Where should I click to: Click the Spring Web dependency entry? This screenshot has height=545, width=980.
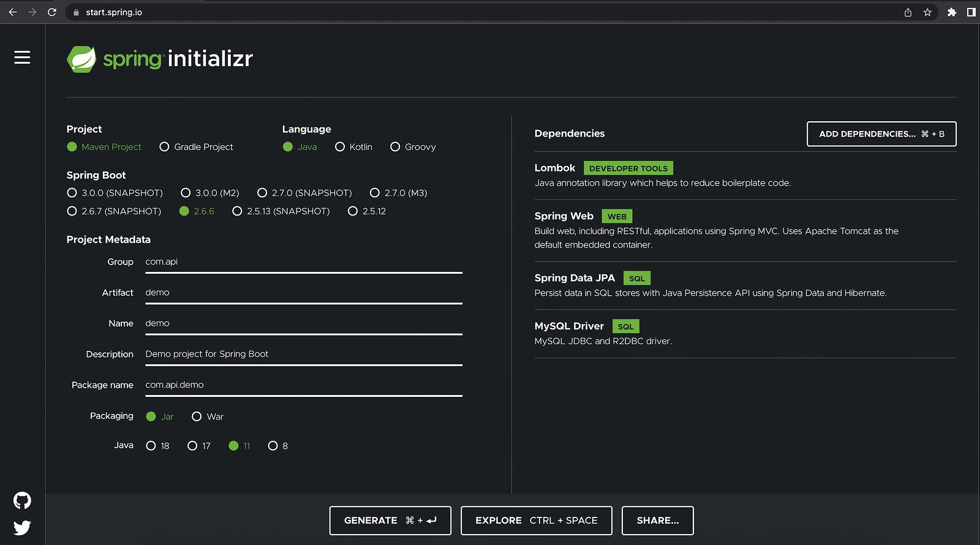point(745,230)
